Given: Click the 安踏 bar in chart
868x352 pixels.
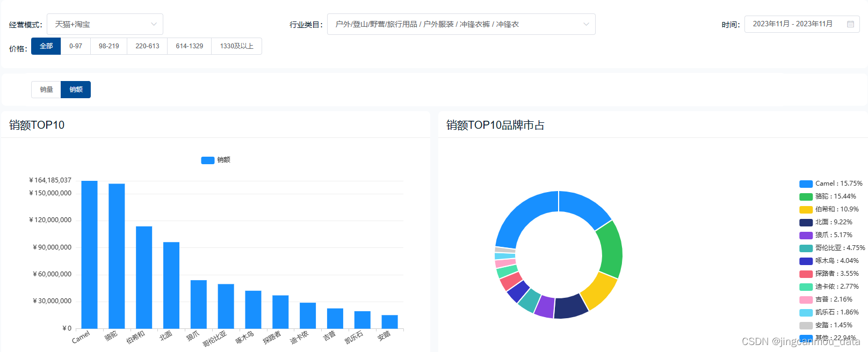Looking at the screenshot, I should [x=389, y=322].
